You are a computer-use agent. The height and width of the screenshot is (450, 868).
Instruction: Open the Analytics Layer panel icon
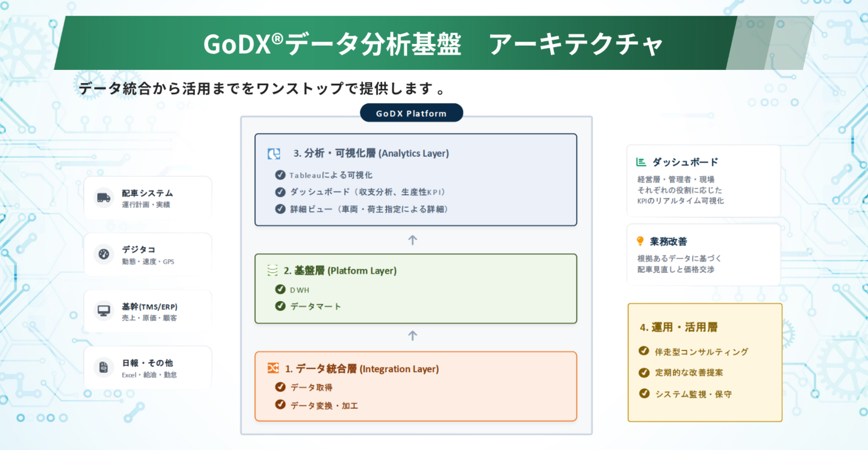pyautogui.click(x=274, y=153)
